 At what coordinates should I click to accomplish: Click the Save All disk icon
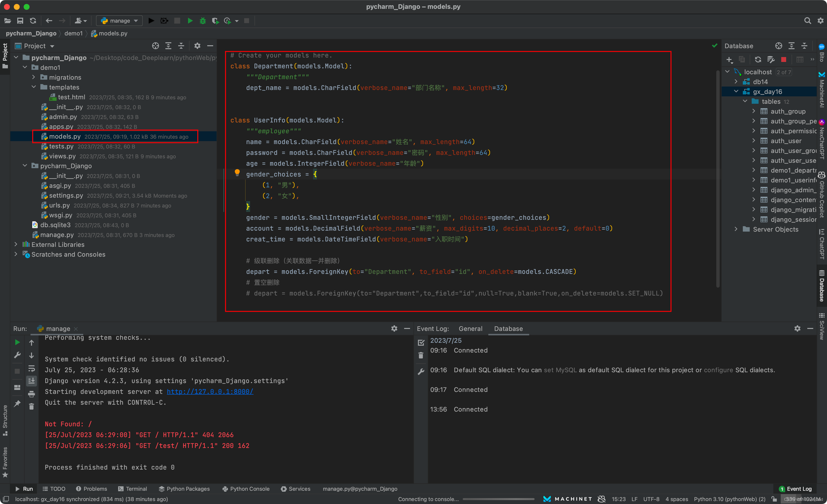pyautogui.click(x=20, y=21)
